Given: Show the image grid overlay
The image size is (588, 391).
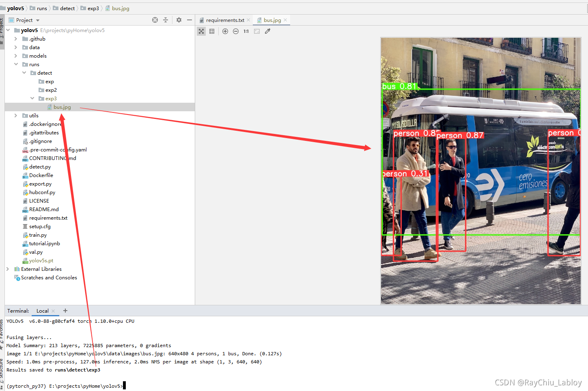Looking at the screenshot, I should click(x=212, y=31).
